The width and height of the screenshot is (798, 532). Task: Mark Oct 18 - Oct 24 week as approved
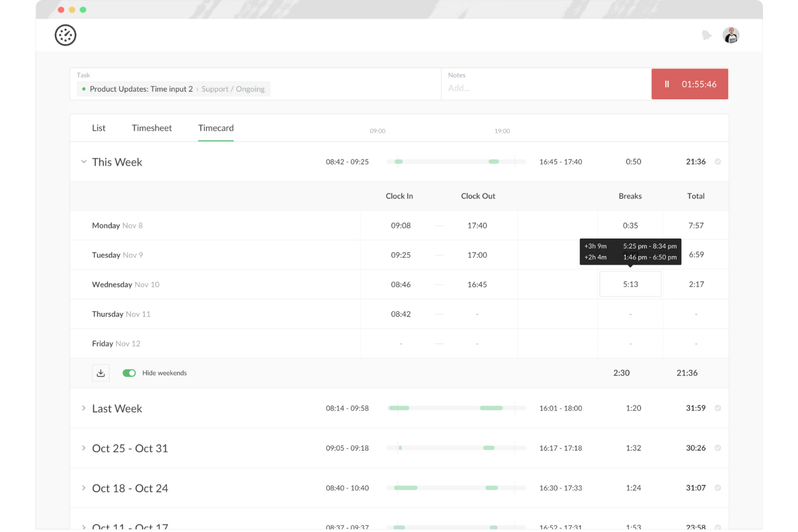coord(718,488)
